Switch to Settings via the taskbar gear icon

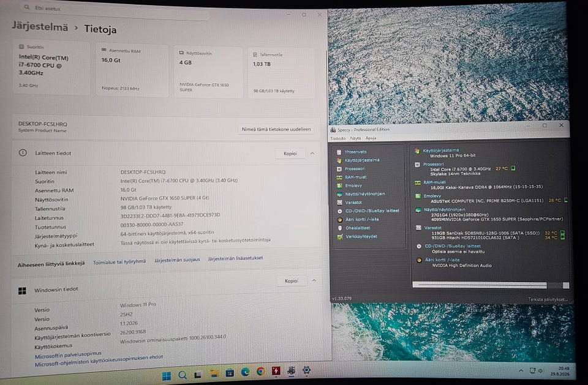[x=306, y=370]
